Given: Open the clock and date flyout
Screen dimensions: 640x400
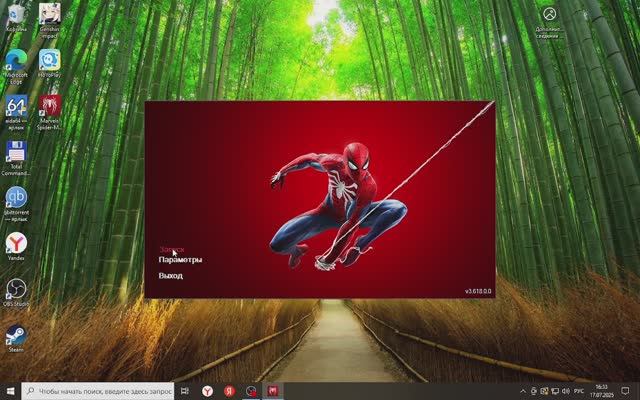Looking at the screenshot, I should pos(602,391).
